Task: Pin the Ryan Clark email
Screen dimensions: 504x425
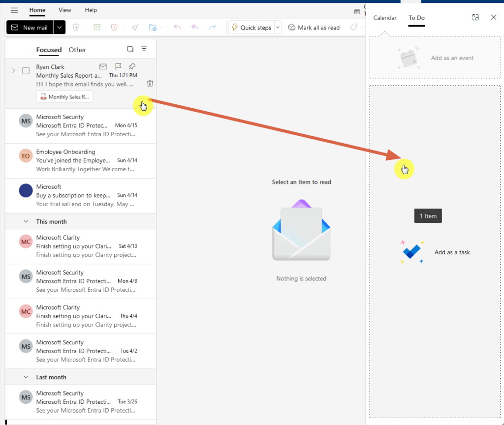Action: pyautogui.click(x=132, y=66)
